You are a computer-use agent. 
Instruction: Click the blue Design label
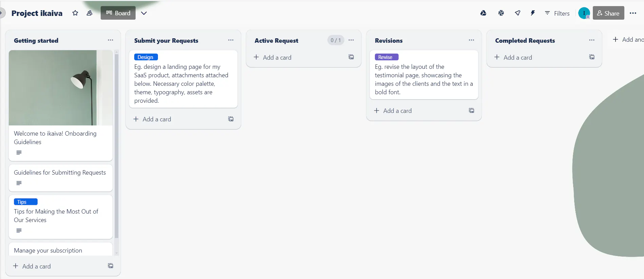pos(146,57)
